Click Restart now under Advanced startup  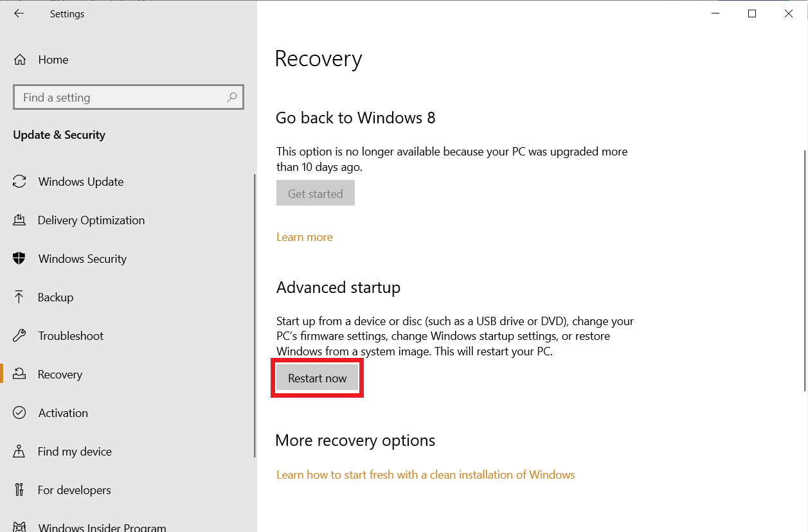pos(317,378)
